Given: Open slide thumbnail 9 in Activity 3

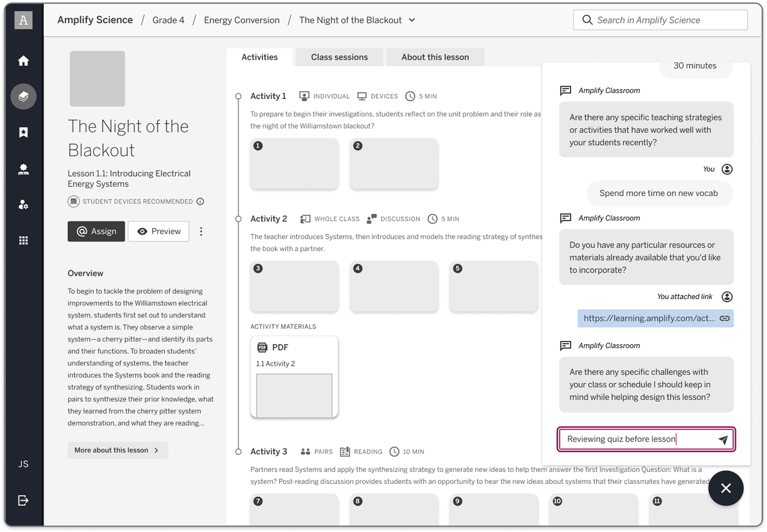Looking at the screenshot, I should (x=494, y=510).
